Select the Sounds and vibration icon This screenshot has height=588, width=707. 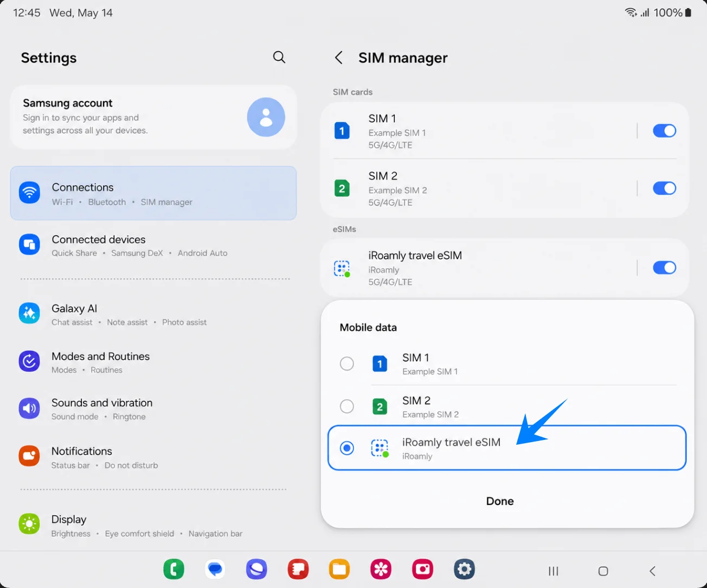30,408
